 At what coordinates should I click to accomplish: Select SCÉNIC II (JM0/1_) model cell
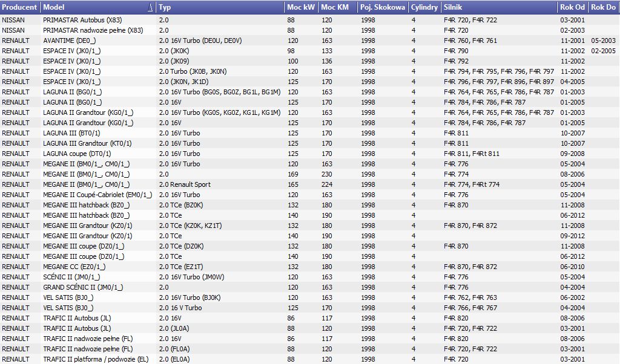(x=71, y=276)
